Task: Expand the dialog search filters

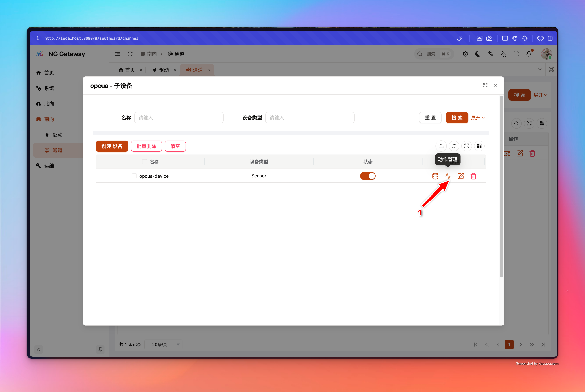Action: pyautogui.click(x=478, y=118)
